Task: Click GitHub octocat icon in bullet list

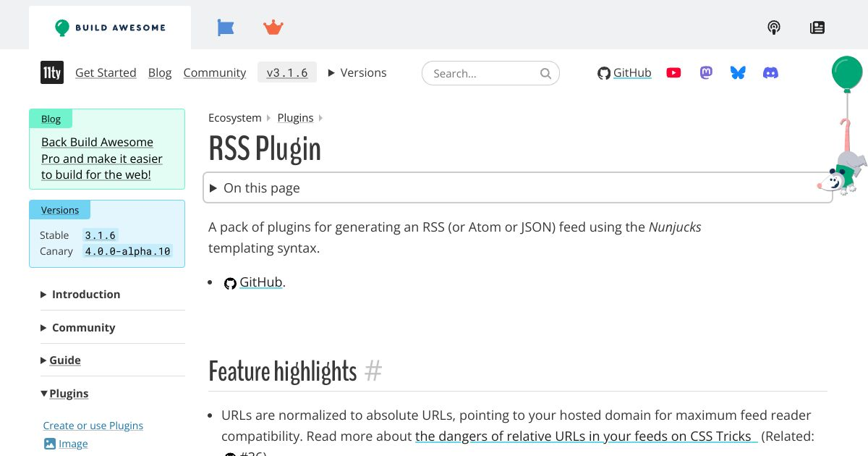Action: tap(230, 283)
